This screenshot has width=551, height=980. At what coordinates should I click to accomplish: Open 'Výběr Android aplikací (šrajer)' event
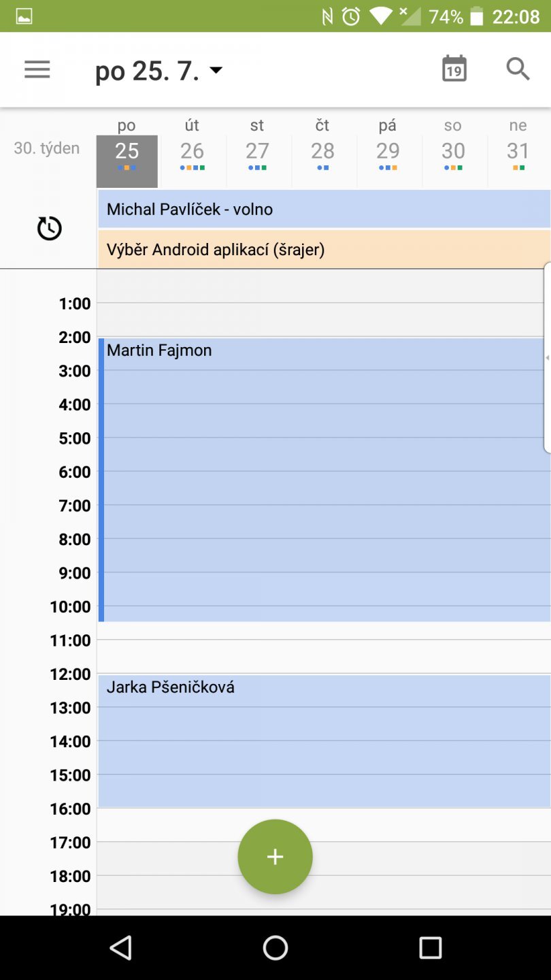coord(324,250)
